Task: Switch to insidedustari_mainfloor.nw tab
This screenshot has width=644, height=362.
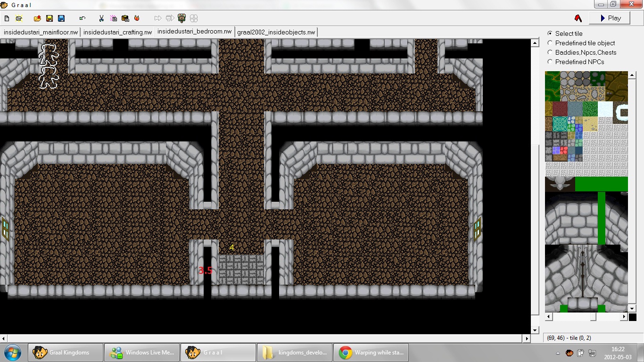Action: click(x=41, y=33)
